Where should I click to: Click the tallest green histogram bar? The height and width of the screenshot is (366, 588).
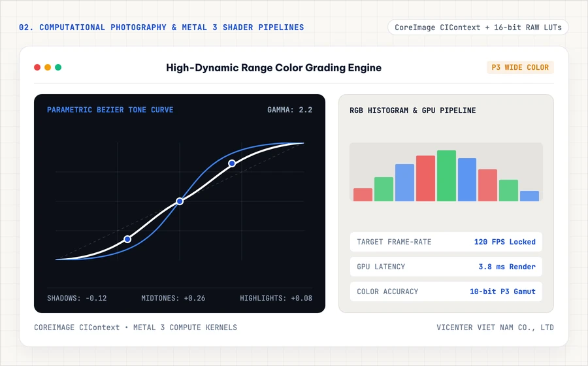tap(446, 176)
